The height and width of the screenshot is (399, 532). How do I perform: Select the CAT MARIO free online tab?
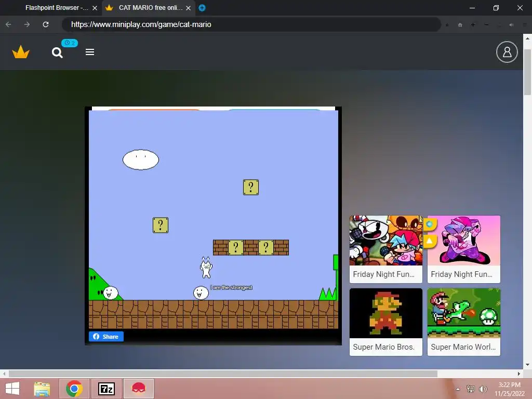click(149, 8)
